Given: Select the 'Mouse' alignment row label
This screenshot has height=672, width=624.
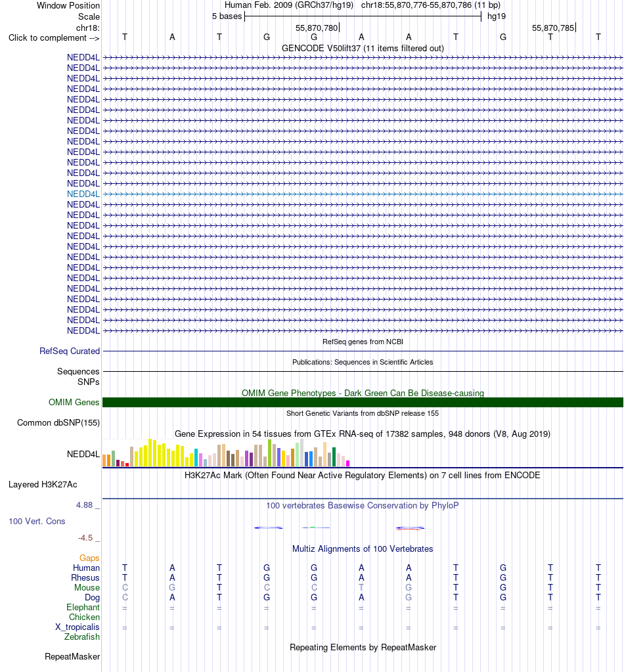Looking at the screenshot, I should [87, 587].
